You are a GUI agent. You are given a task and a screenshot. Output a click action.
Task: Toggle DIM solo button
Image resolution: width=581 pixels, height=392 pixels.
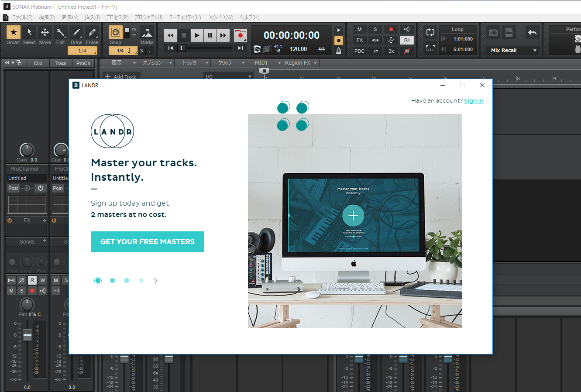click(x=375, y=51)
